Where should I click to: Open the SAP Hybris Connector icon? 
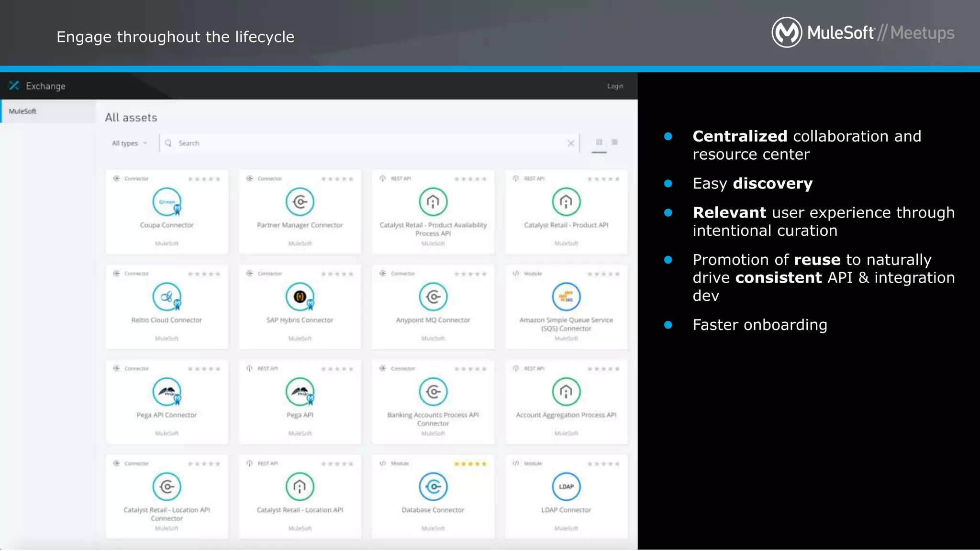[300, 297]
